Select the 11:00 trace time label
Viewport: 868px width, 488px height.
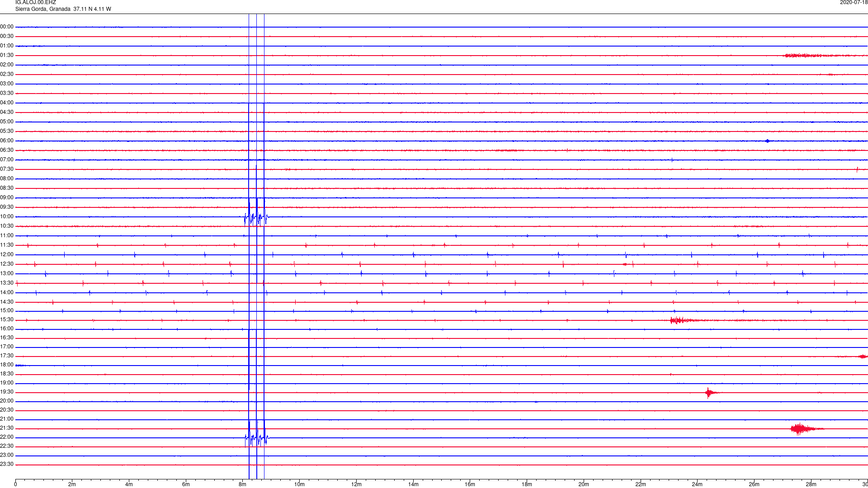point(7,236)
